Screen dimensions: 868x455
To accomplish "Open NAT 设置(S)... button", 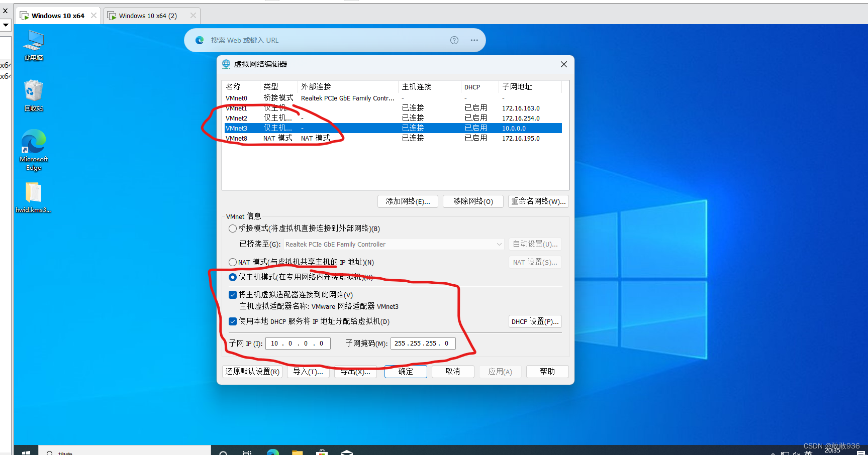I will pos(535,262).
